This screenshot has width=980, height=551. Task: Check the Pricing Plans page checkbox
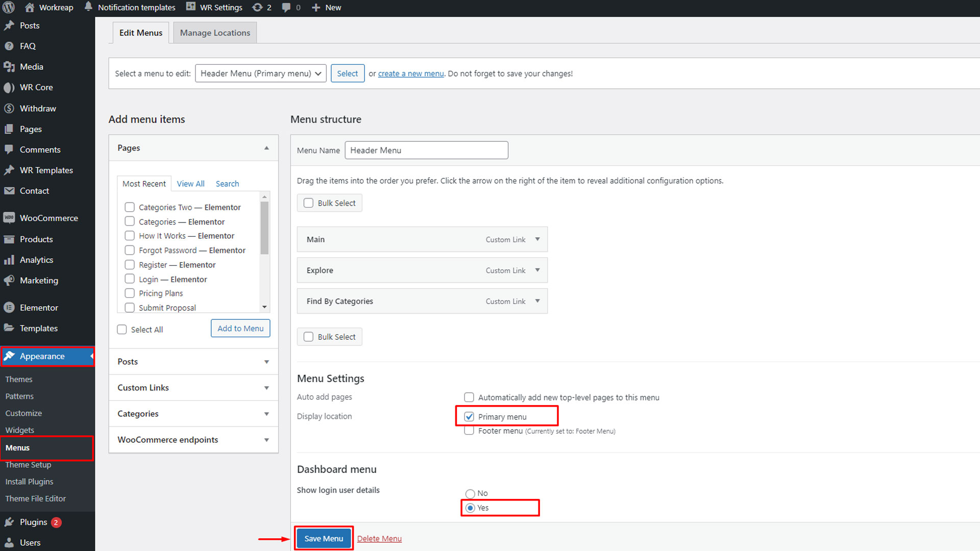130,293
